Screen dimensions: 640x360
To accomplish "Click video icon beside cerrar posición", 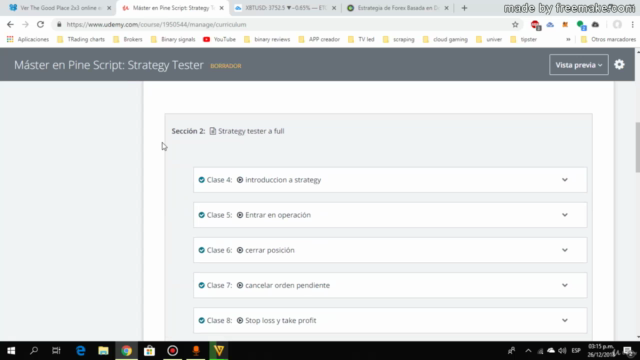I will pos(240,250).
